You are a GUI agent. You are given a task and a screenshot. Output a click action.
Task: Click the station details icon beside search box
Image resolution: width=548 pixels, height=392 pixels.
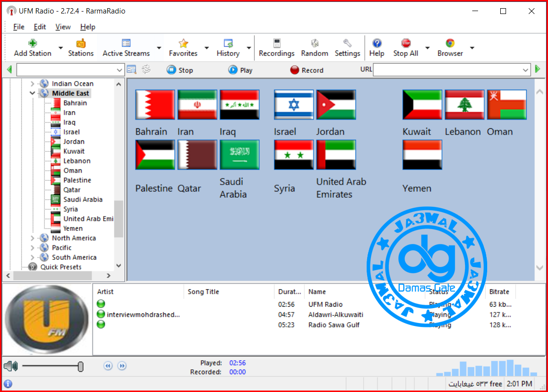point(132,69)
